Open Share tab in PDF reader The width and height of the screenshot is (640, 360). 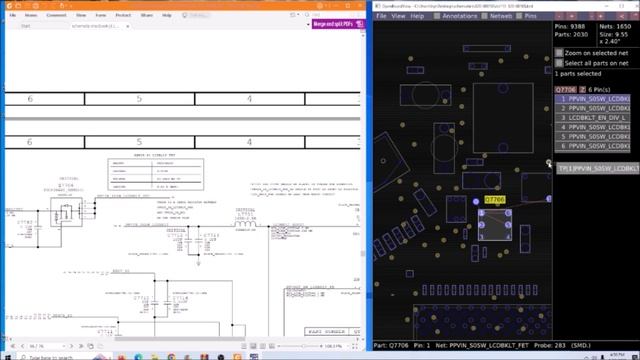coord(147,15)
